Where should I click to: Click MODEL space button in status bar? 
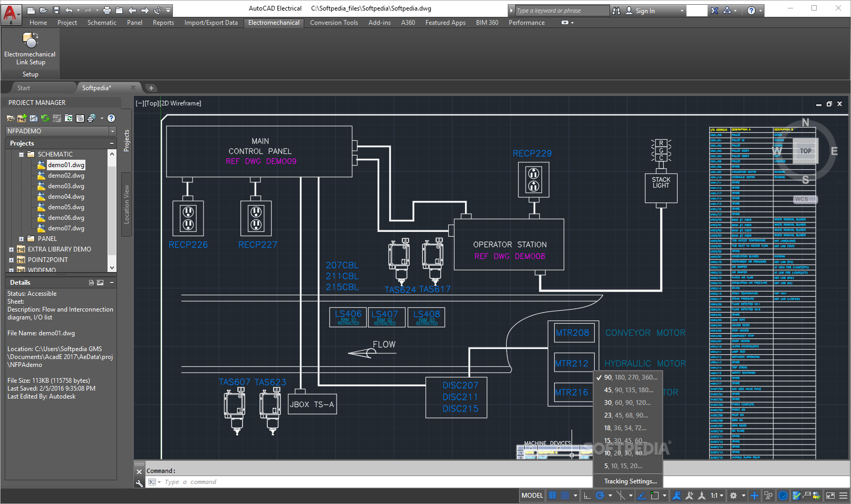(x=532, y=496)
